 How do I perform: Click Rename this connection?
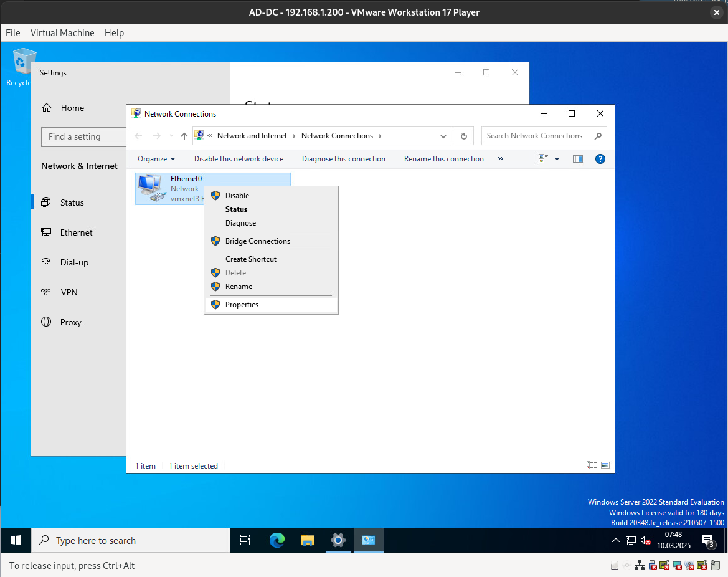click(443, 159)
